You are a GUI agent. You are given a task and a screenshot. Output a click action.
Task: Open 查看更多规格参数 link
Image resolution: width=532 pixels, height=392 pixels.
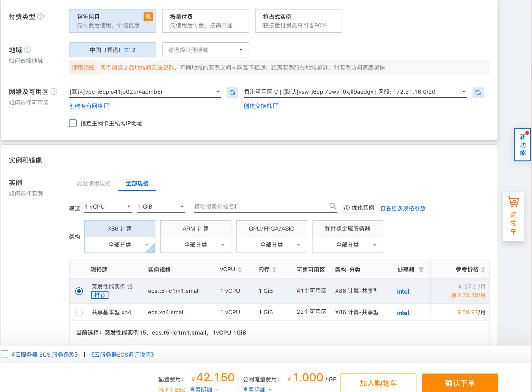coord(403,208)
